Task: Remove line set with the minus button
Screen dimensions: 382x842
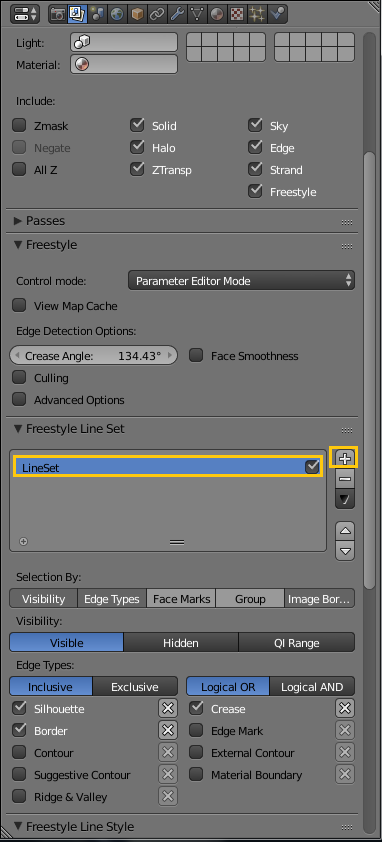Action: 345,478
